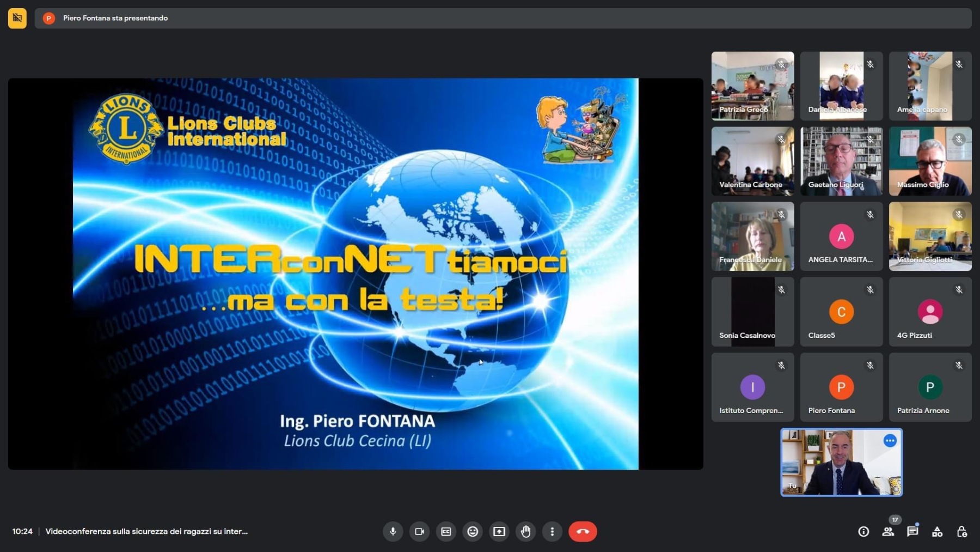
Task: Open options dots on your self-view tile
Action: (x=890, y=440)
